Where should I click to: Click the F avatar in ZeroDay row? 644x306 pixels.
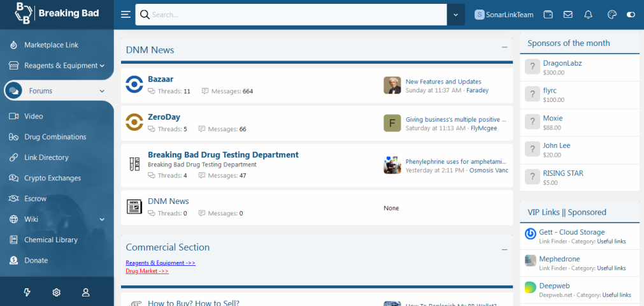pos(392,123)
